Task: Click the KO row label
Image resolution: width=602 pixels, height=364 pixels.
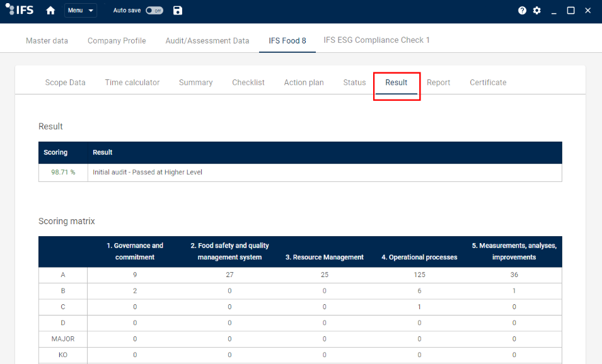Action: [x=63, y=355]
